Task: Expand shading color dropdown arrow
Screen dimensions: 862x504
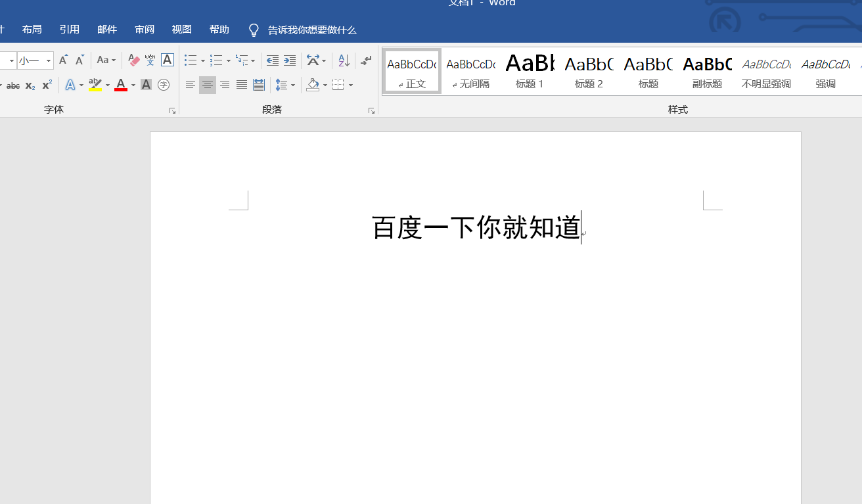Action: tap(325, 85)
